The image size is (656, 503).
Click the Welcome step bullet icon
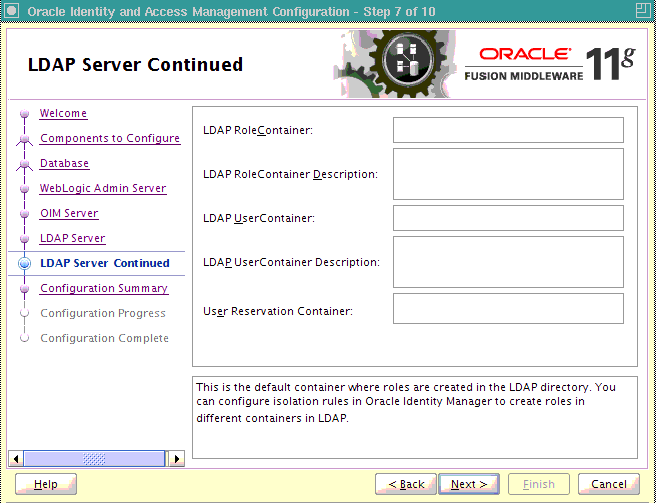coord(25,113)
